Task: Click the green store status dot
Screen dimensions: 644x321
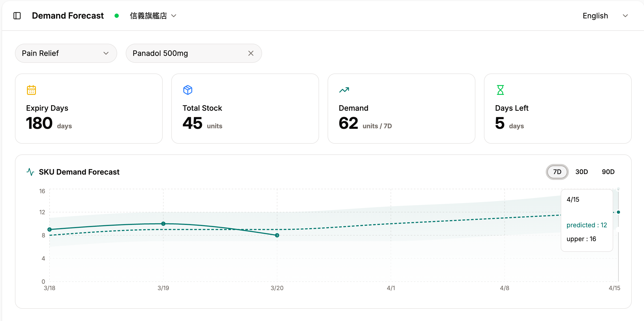Action: tap(116, 16)
